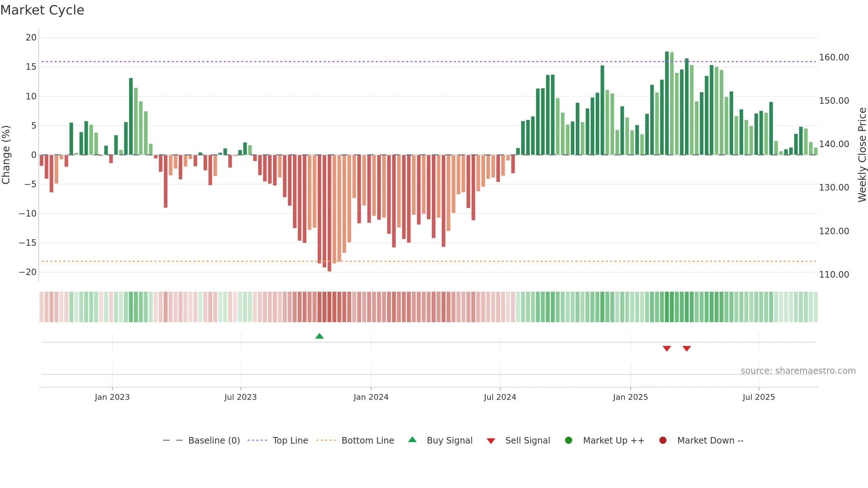Click the Change (%) axis title
The image size is (868, 488).
pos(6,155)
